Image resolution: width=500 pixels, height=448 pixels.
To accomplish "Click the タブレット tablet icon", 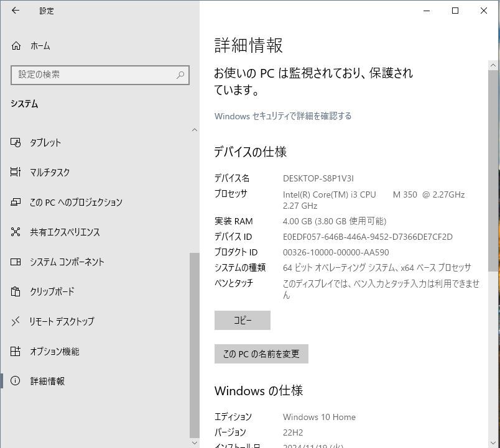I will click(16, 142).
